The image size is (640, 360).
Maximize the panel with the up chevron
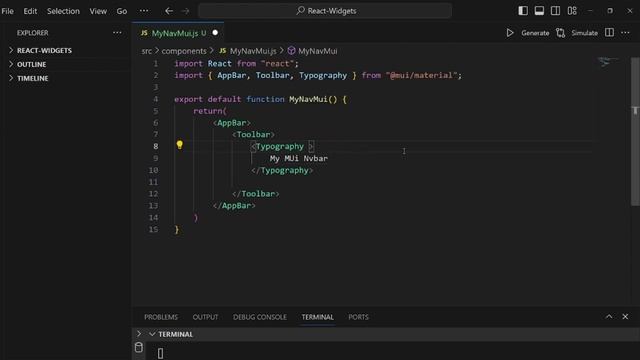[609, 316]
